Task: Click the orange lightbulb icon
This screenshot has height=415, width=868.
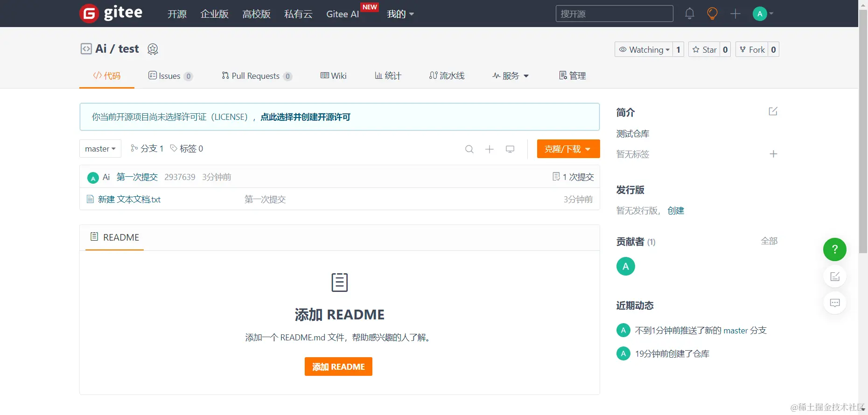Action: [712, 14]
